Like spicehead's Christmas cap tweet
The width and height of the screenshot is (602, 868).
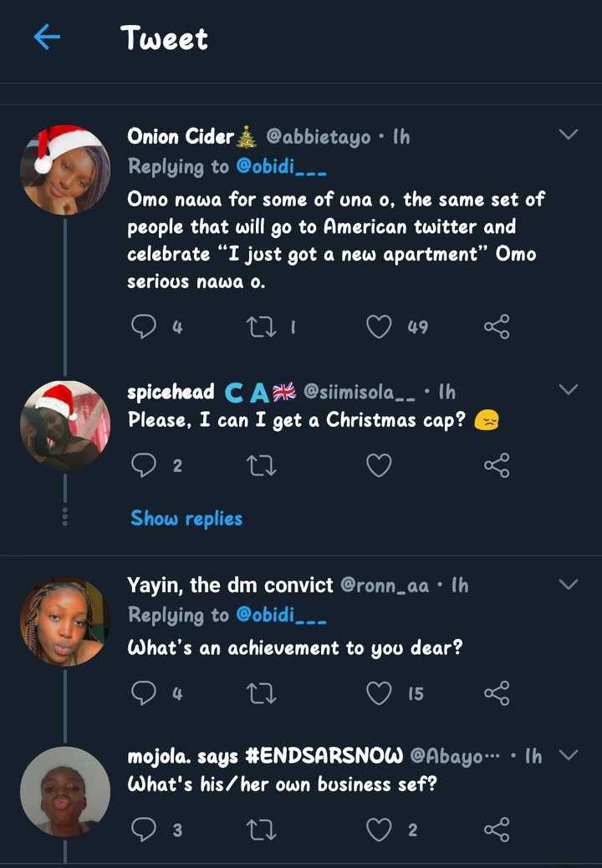point(380,465)
